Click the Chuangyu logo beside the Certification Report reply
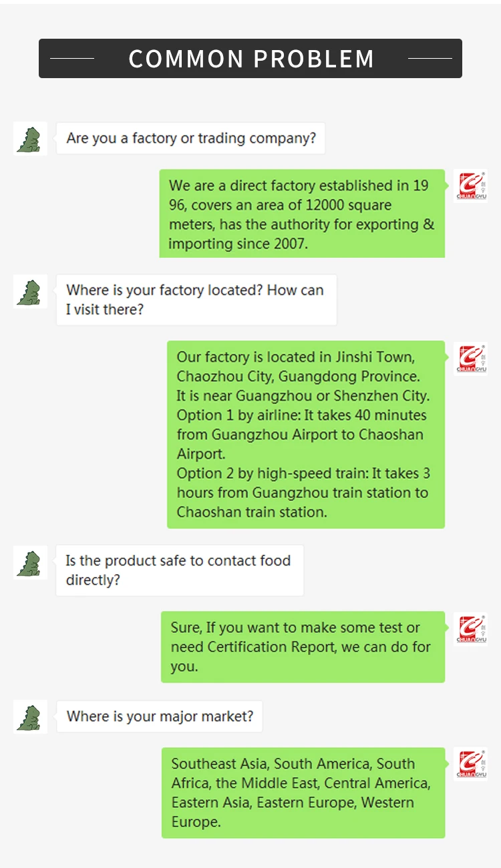Viewport: 501px width, 868px height. [x=471, y=629]
